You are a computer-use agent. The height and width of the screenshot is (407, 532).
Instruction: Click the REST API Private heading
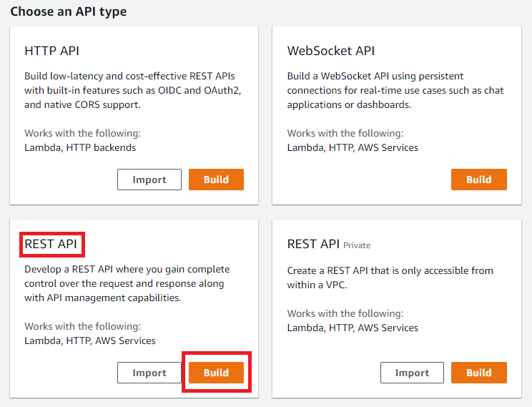click(x=313, y=244)
